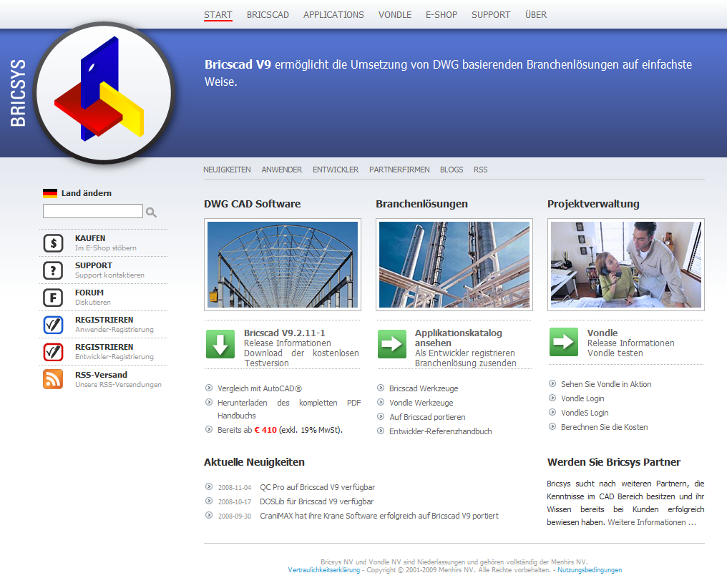Open the BRICSCAD menu item
Viewport: 727px width, 588px height.
click(x=268, y=15)
